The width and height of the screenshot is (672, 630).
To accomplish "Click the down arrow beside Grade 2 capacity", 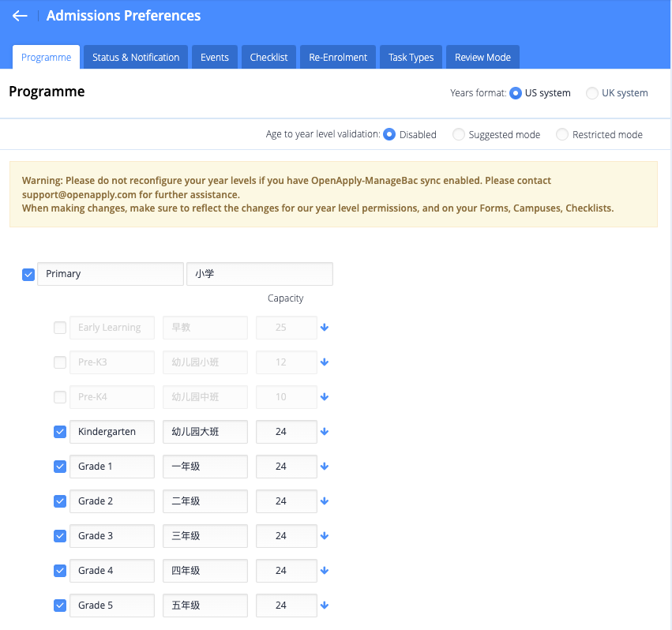I will pos(325,501).
